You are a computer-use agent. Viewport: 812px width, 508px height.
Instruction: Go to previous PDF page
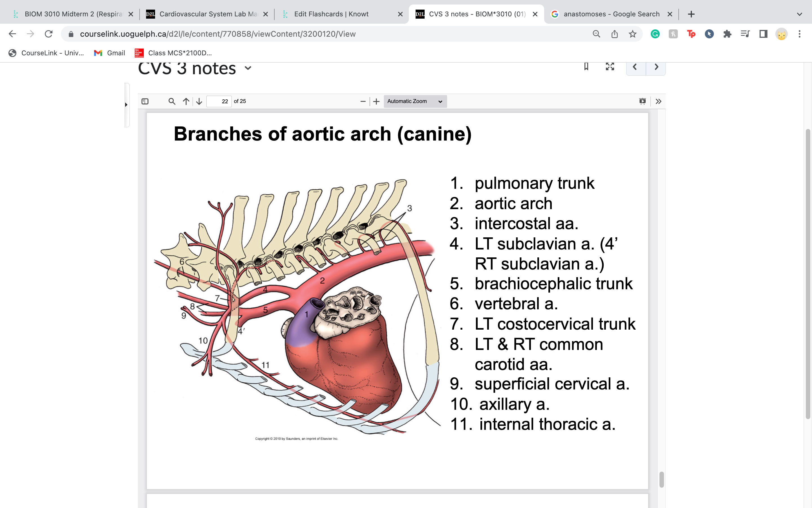click(186, 101)
